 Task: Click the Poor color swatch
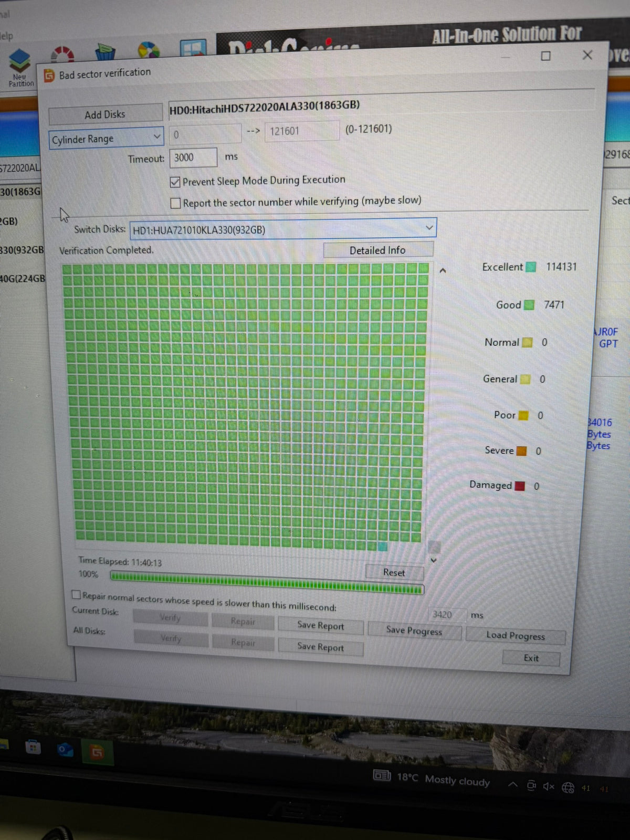coord(523,415)
